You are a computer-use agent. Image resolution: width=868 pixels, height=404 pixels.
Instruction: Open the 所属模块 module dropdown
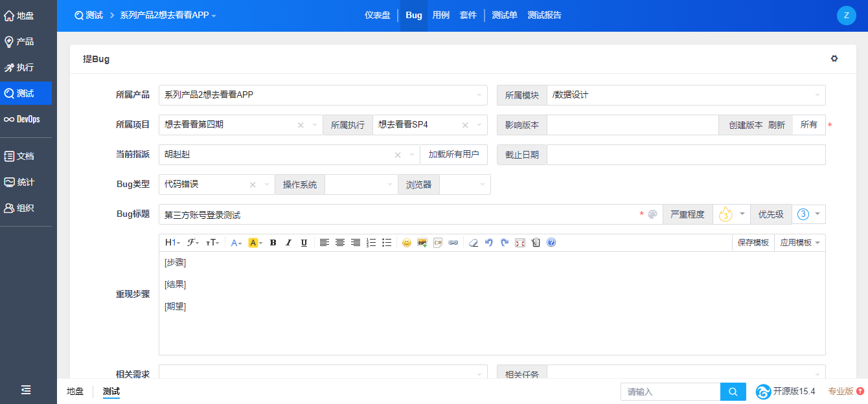click(x=686, y=95)
